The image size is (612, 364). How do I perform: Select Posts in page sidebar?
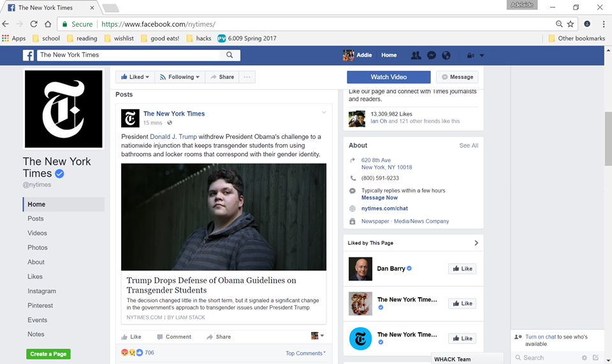[36, 219]
